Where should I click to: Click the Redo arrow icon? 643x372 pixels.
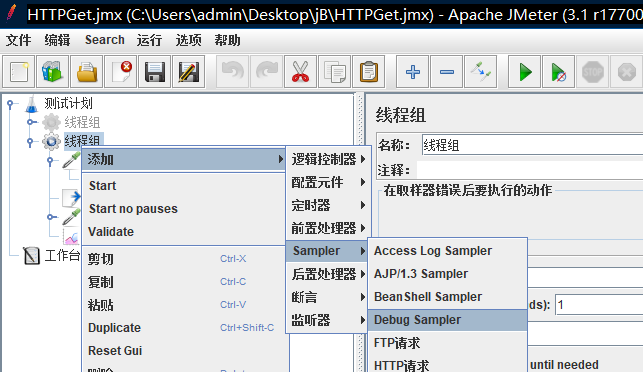pyautogui.click(x=267, y=72)
